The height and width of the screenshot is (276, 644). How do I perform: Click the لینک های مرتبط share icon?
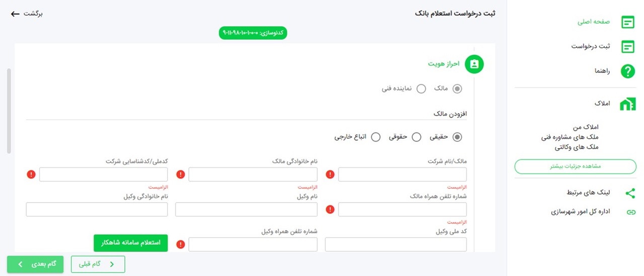click(x=630, y=193)
